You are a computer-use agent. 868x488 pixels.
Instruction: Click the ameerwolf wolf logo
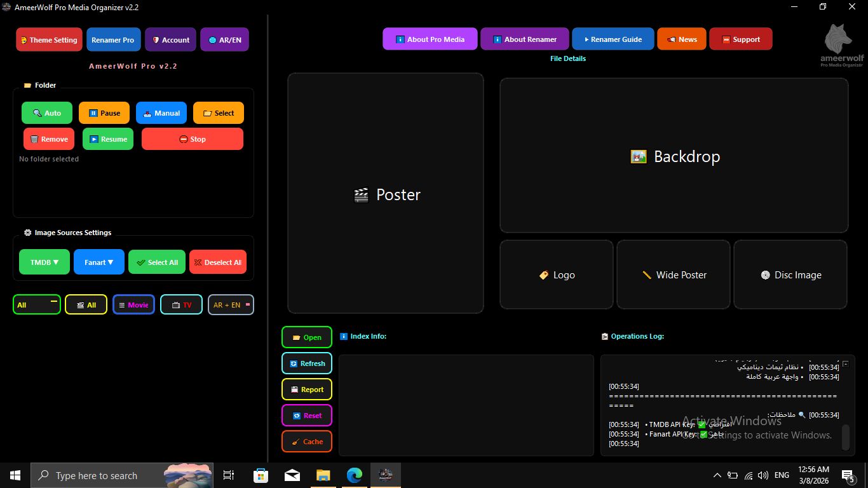click(841, 45)
